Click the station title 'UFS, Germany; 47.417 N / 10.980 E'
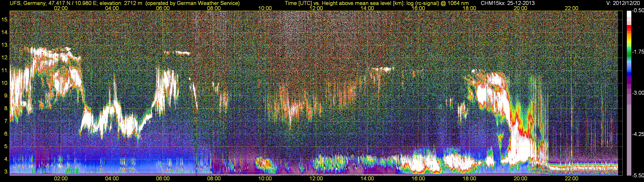Image resolution: width=644 pixels, height=182 pixels. pos(53,3)
